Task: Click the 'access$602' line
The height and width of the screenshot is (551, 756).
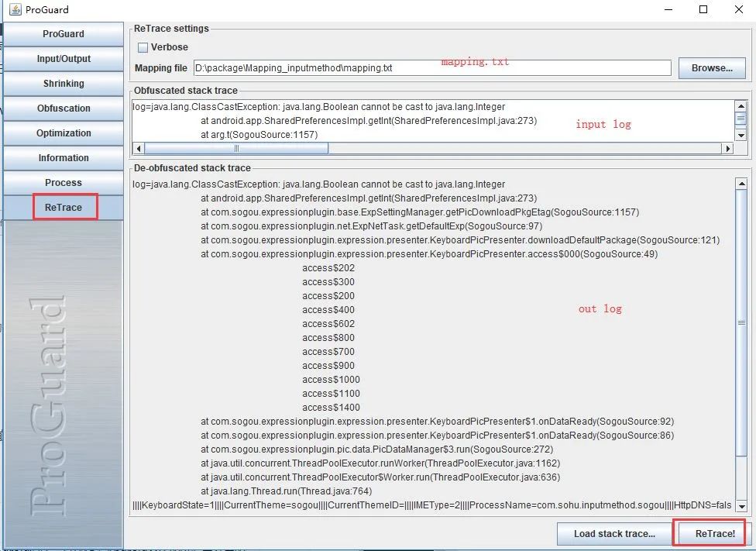Action: coord(328,324)
